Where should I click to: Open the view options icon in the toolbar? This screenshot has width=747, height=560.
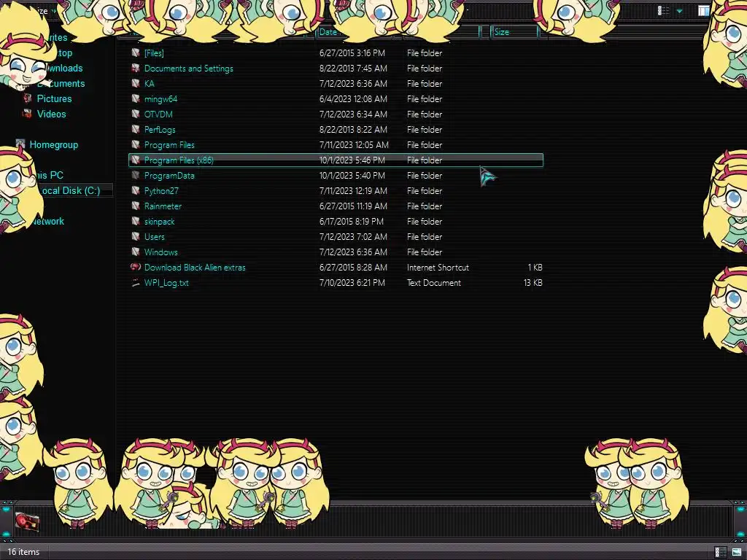[664, 10]
